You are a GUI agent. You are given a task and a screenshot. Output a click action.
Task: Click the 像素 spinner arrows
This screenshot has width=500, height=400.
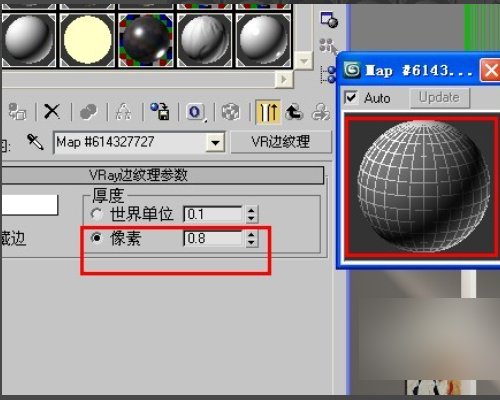251,239
